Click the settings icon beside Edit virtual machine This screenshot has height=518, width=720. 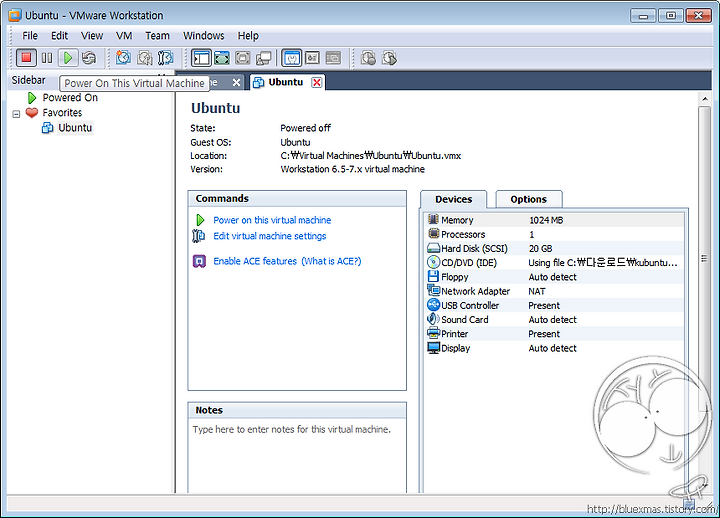(x=198, y=236)
